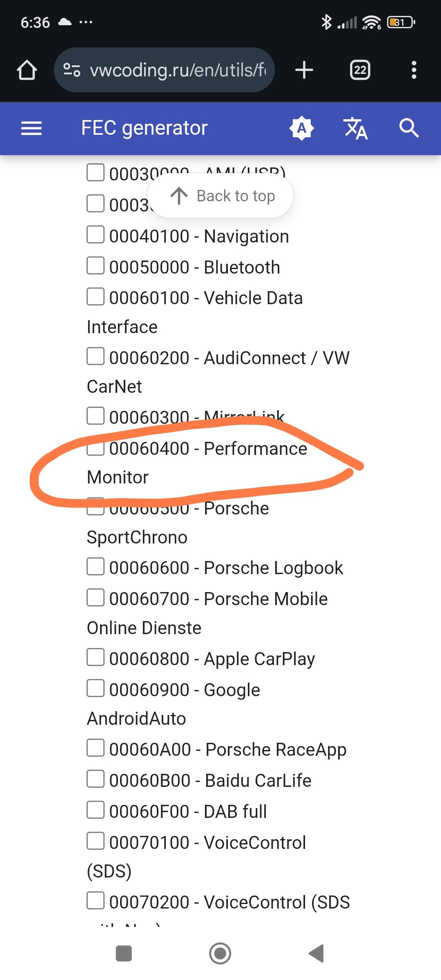Open the site search magnifier
This screenshot has width=441, height=980.
[409, 128]
